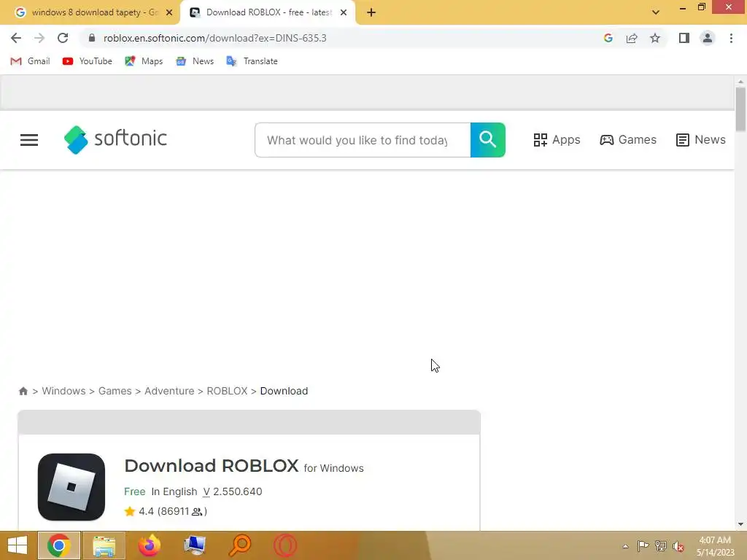
Task: View site info via the padlock icon
Action: tap(92, 38)
